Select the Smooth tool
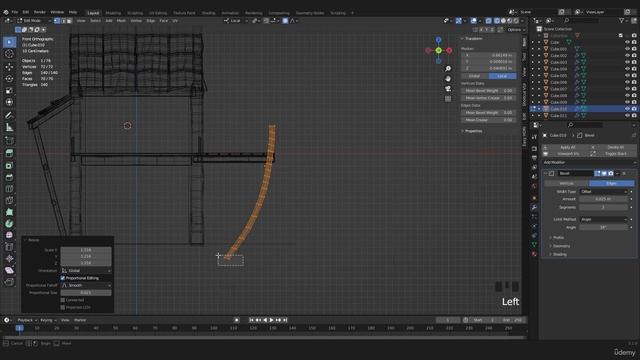Viewport: 640px width, 360px height. [x=9, y=235]
